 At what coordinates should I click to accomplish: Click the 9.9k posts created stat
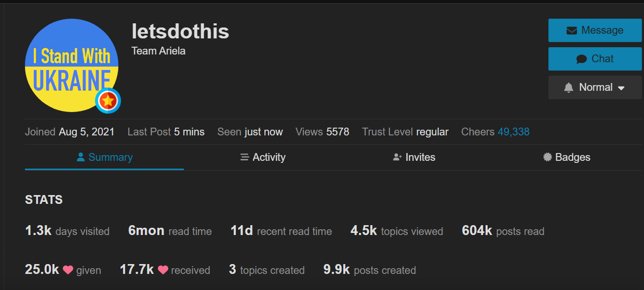pos(370,270)
